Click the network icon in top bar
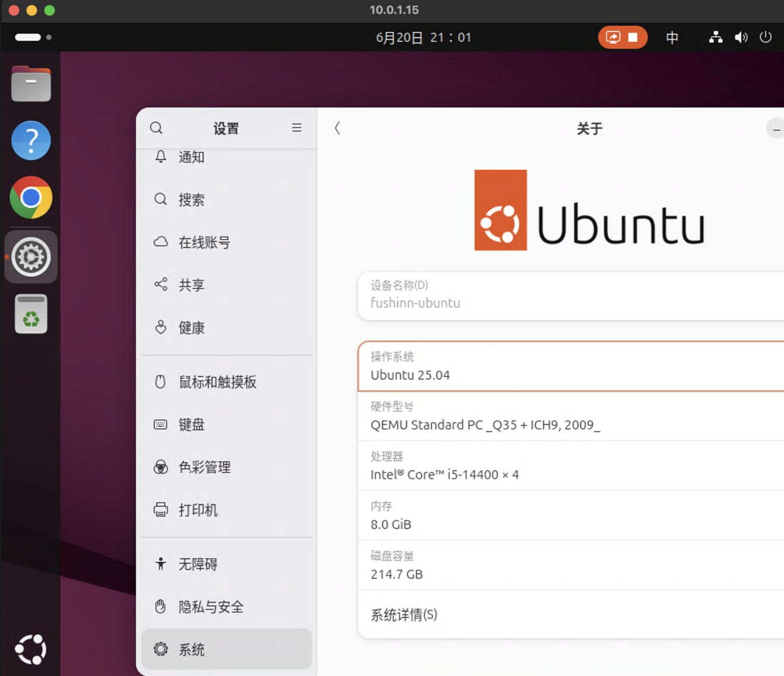This screenshot has height=676, width=784. click(x=716, y=37)
